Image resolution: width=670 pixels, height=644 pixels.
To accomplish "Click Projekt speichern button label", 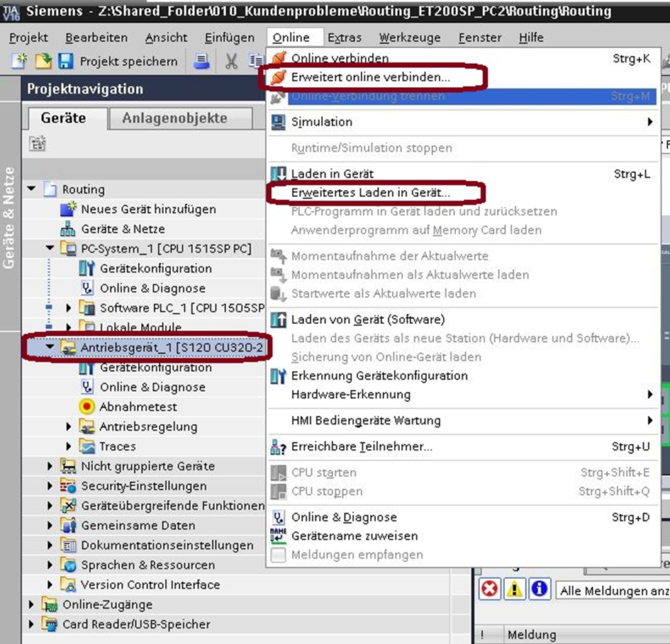I will pos(128,61).
